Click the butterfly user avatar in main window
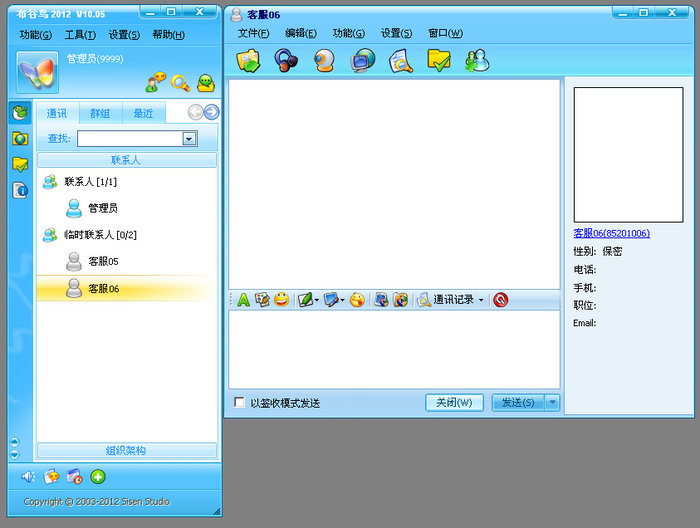Image resolution: width=700 pixels, height=528 pixels. pyautogui.click(x=38, y=72)
